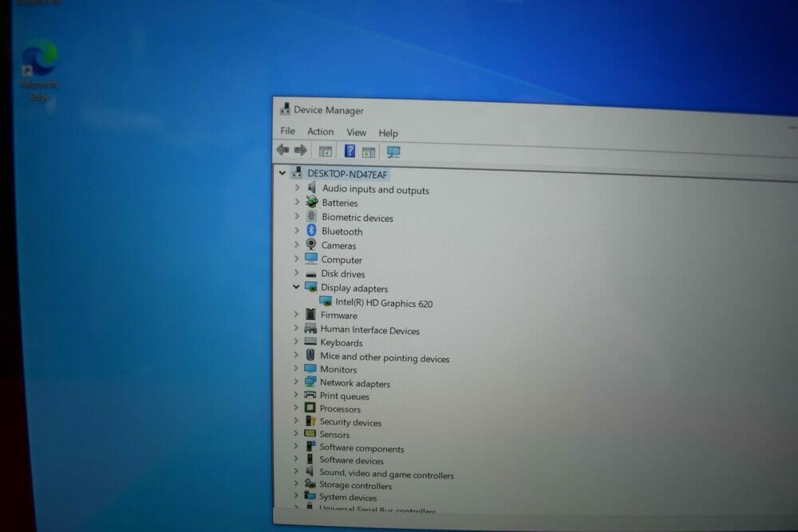
Task: Collapse the DESKTOP-ND47EAF root node arrow
Action: click(282, 173)
